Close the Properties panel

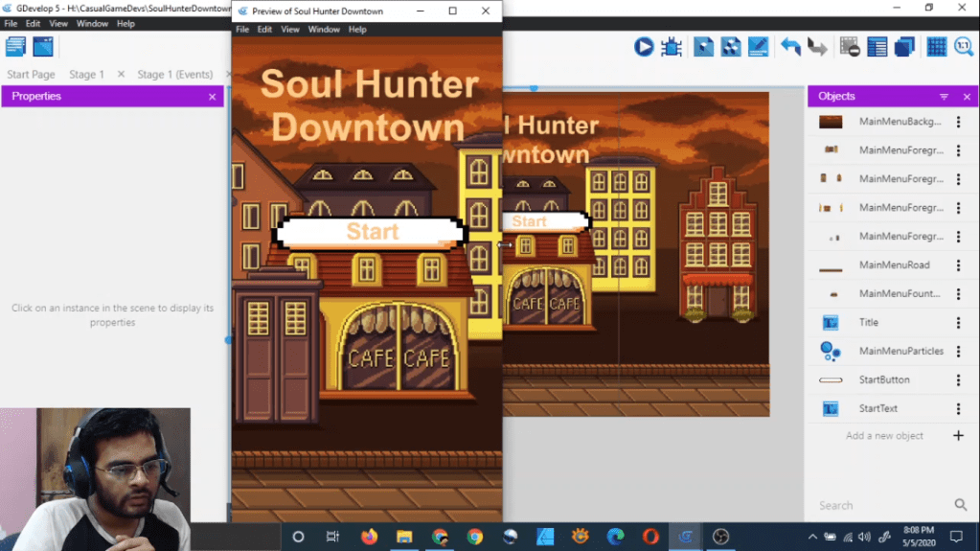[x=212, y=97]
